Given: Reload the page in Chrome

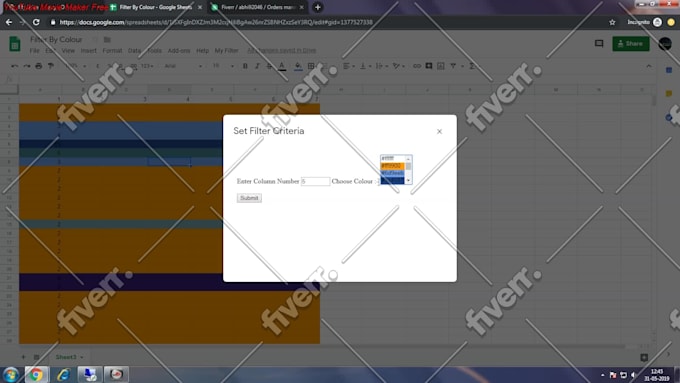Looking at the screenshot, I should 36,22.
